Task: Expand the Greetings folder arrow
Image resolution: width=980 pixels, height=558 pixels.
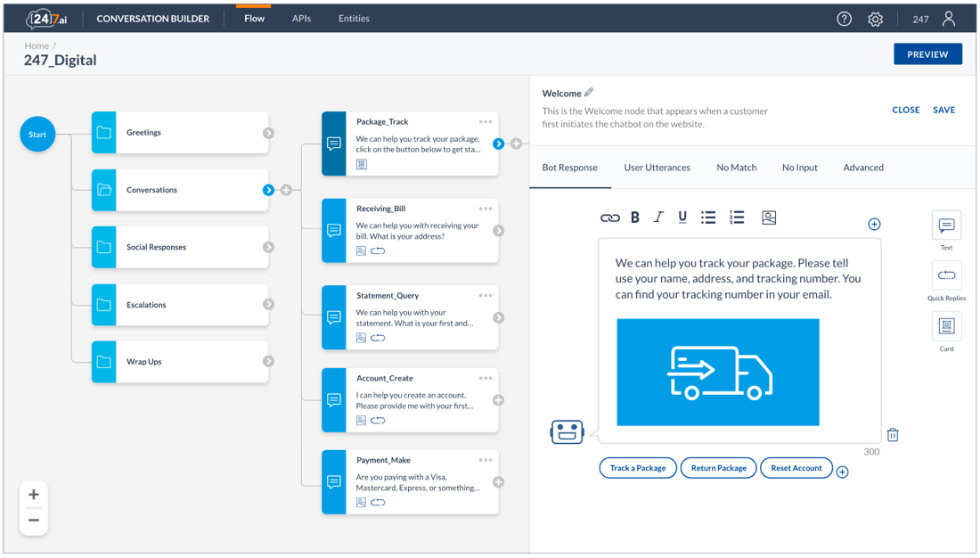Action: click(268, 133)
